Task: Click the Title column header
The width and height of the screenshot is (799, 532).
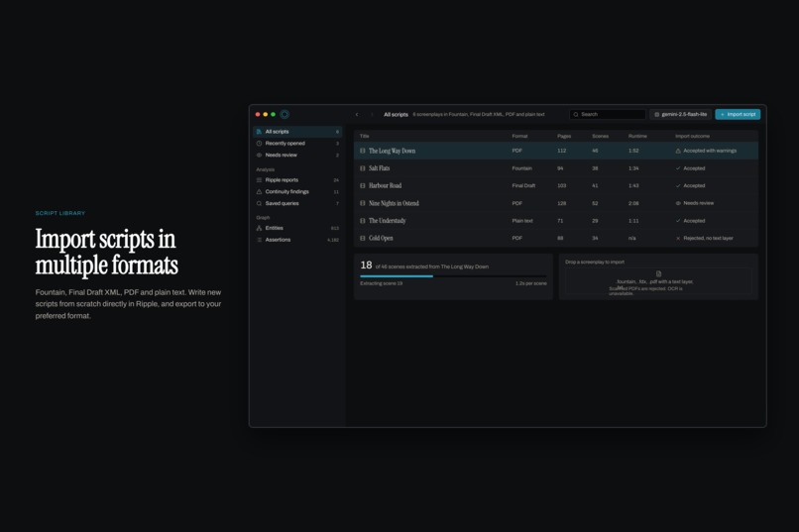Action: tap(365, 136)
